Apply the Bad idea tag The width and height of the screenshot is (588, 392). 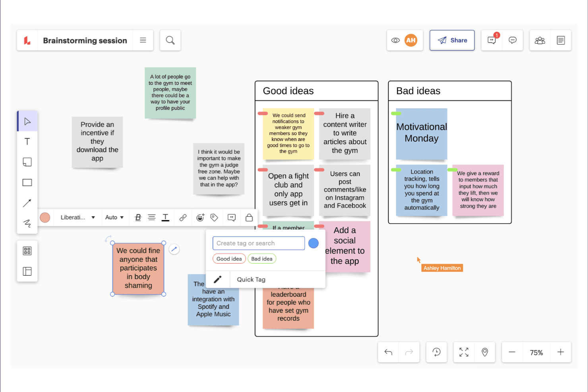point(262,259)
